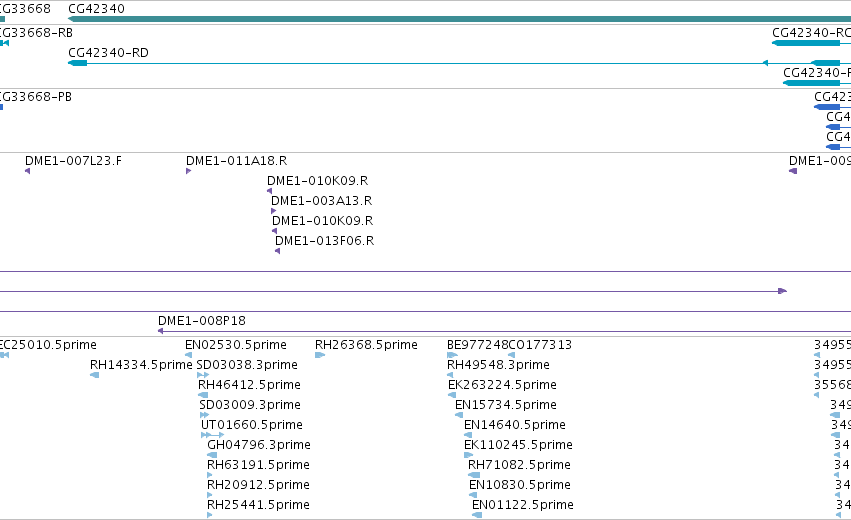The image size is (851, 520).
Task: Click the EN02530.5prime EST label
Action: click(236, 345)
